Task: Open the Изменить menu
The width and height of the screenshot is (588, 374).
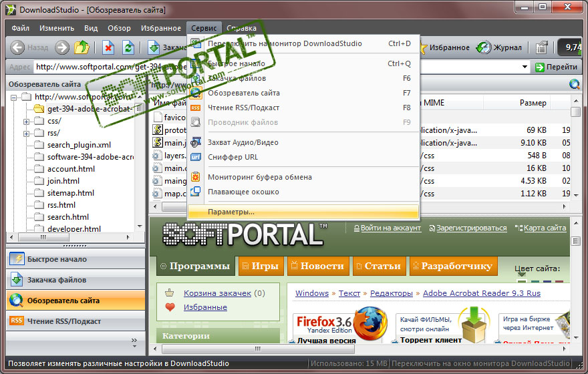Action: pyautogui.click(x=57, y=28)
